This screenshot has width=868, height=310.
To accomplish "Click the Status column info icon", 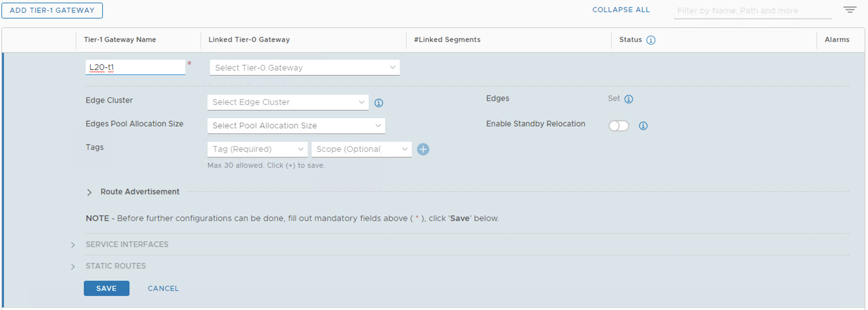I will click(650, 40).
